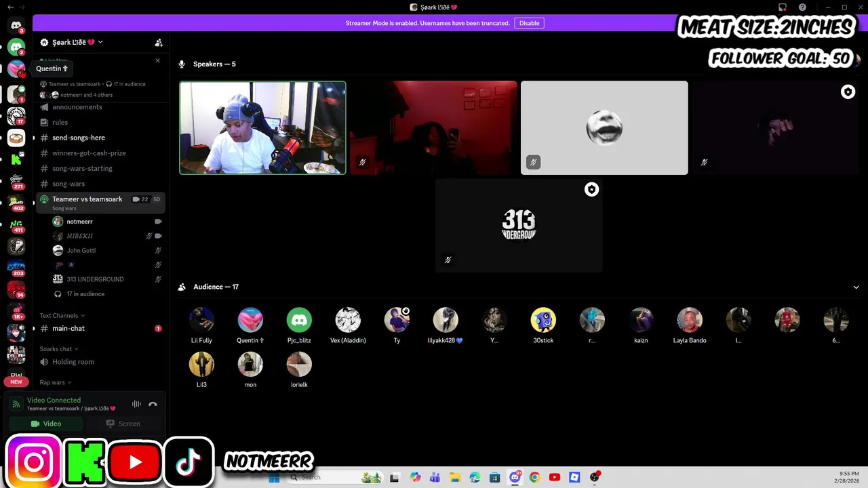868x488 pixels.
Task: Open Microsoft Edge from taskbar
Action: (x=475, y=477)
